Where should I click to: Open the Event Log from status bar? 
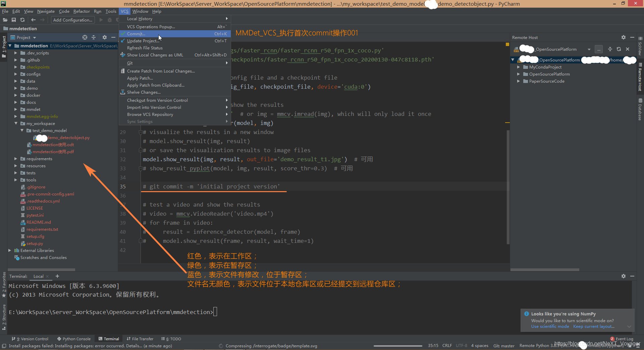coord(622,339)
